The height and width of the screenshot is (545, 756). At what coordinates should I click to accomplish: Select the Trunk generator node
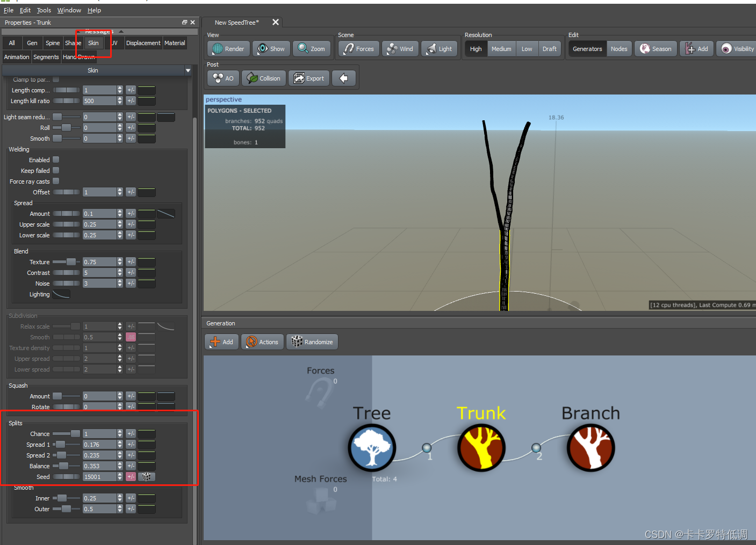[481, 448]
